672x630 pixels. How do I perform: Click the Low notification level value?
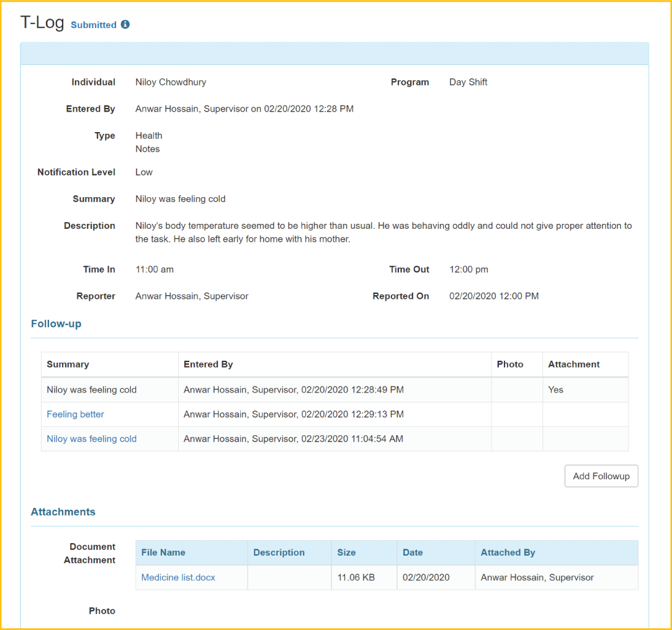tap(144, 172)
